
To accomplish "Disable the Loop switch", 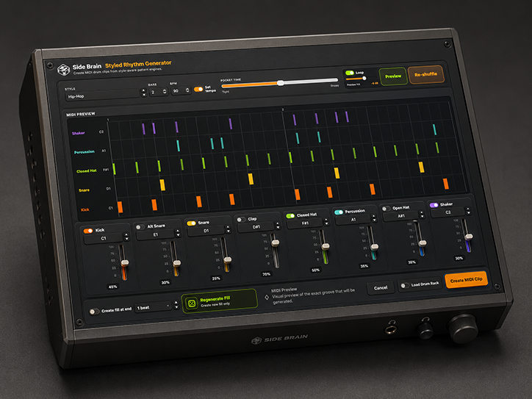I will (350, 73).
